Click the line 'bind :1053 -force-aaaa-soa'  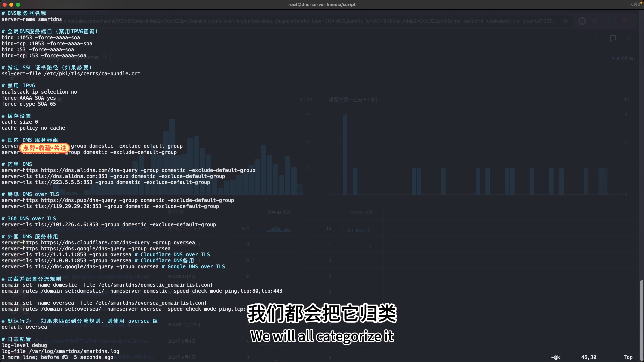pyautogui.click(x=41, y=38)
